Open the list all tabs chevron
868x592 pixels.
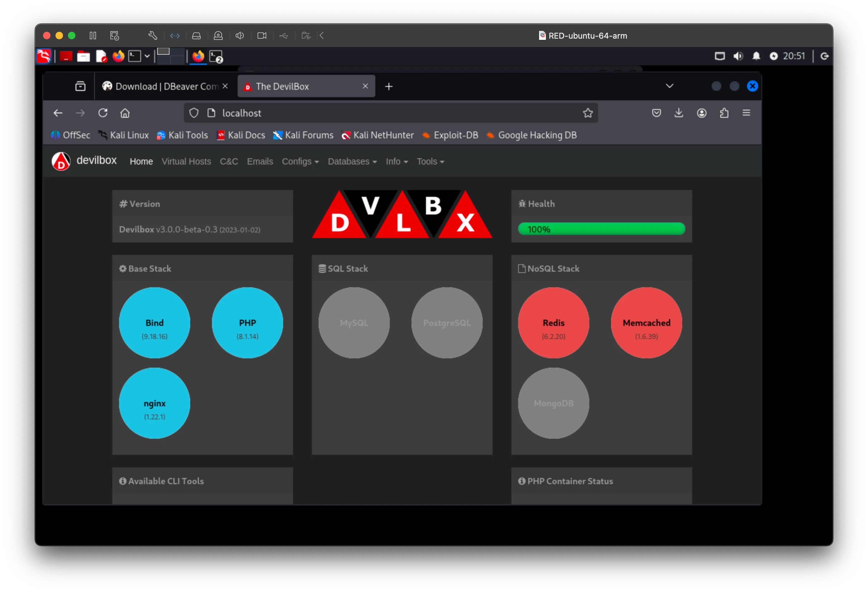pyautogui.click(x=669, y=86)
